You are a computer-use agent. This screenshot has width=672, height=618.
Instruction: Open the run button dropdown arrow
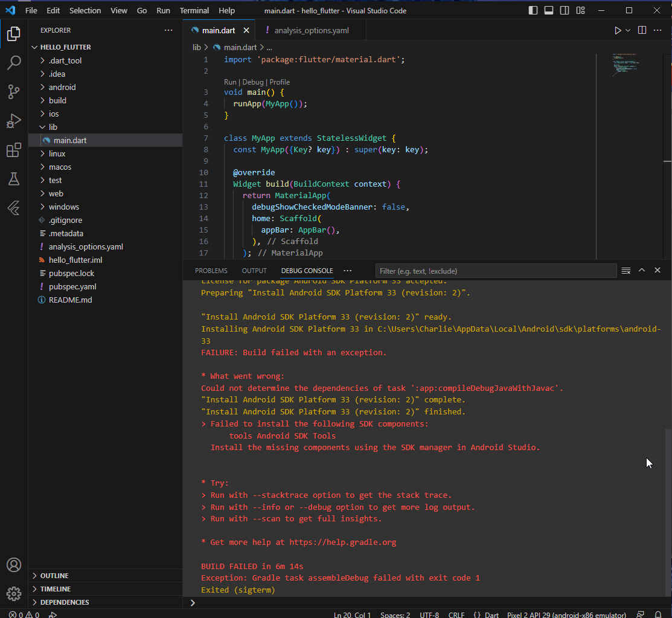pyautogui.click(x=628, y=30)
